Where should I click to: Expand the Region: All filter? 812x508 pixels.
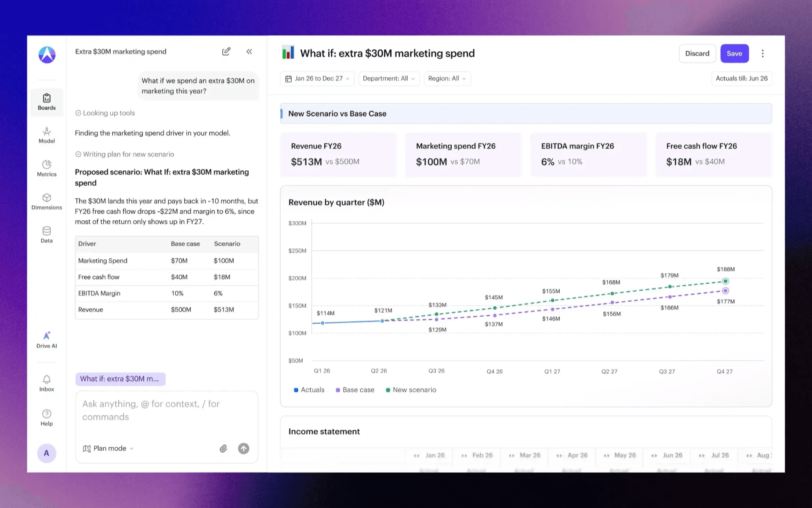tap(447, 79)
